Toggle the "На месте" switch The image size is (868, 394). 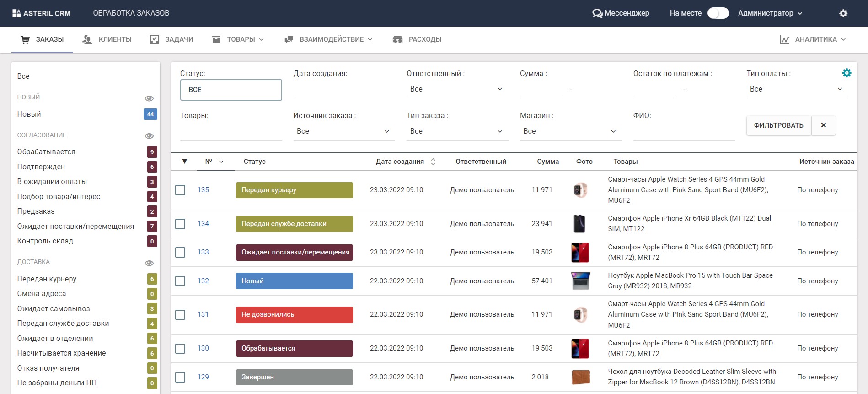point(718,13)
